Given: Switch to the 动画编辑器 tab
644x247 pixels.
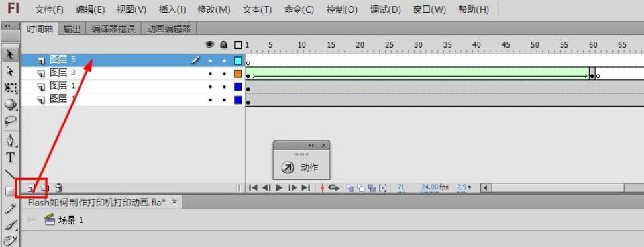Looking at the screenshot, I should point(169,28).
